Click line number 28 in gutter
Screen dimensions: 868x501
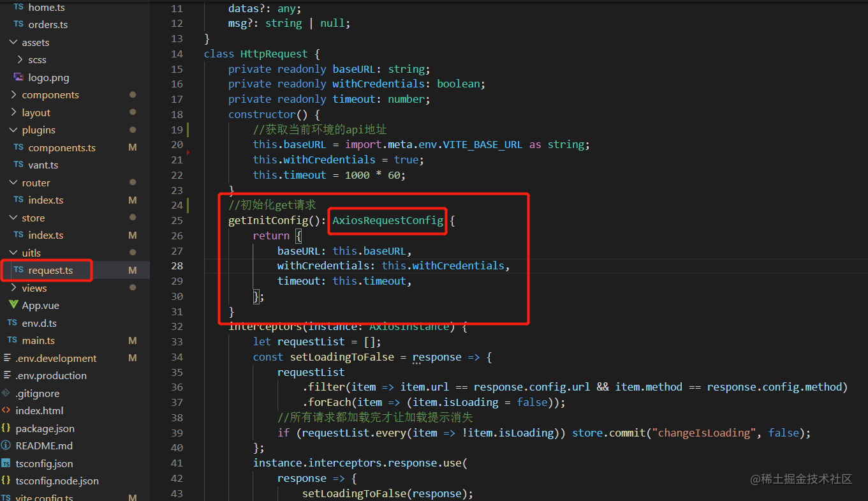[177, 265]
